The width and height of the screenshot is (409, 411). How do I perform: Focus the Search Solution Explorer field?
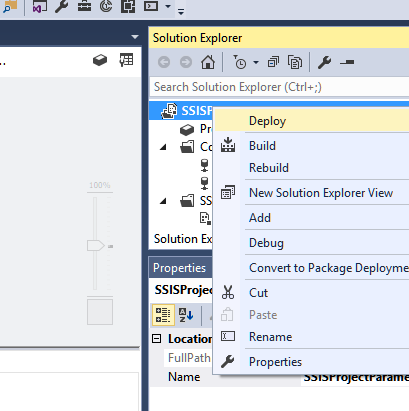[279, 87]
